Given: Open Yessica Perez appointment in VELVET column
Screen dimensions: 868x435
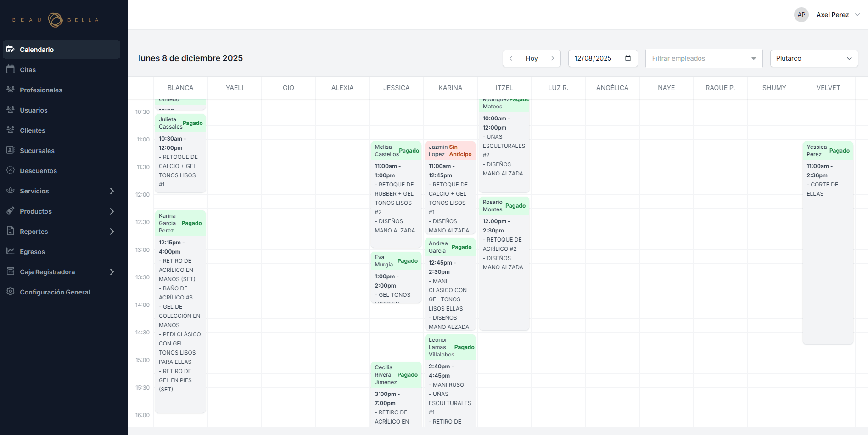Looking at the screenshot, I should click(828, 230).
